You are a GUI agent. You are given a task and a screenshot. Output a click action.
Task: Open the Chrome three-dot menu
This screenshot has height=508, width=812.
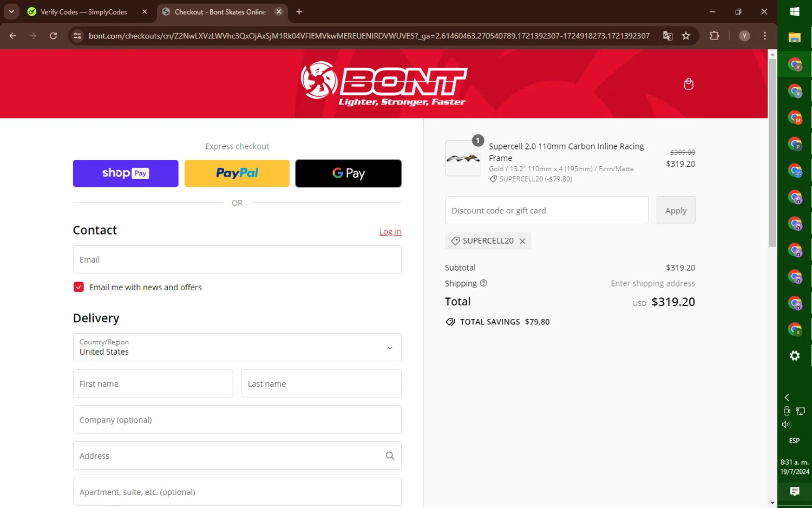coord(764,36)
